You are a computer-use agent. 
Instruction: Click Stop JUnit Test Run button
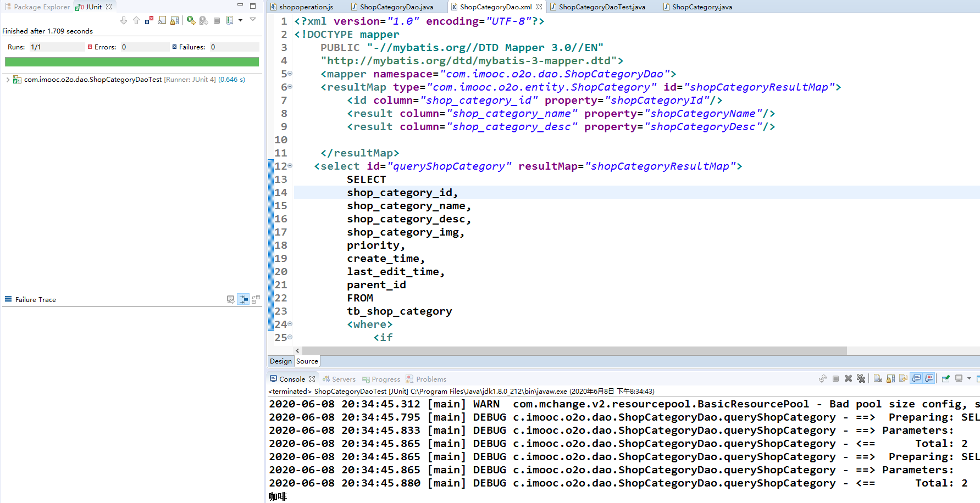click(x=217, y=20)
